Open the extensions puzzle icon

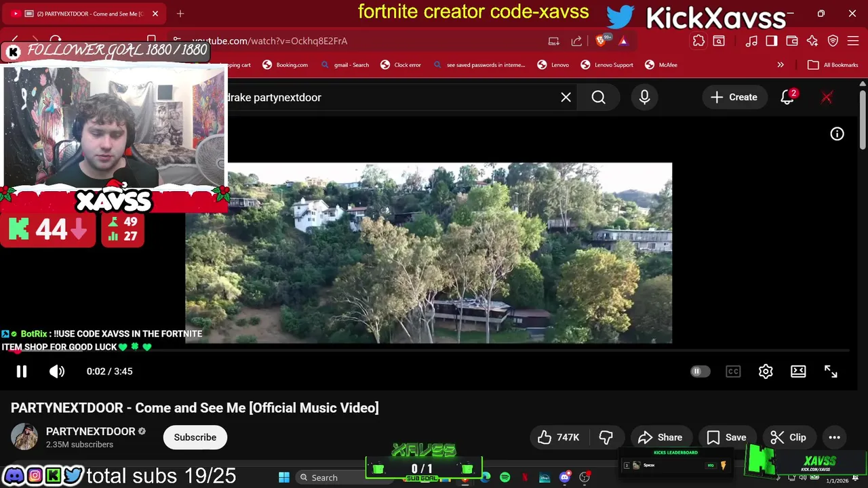(698, 41)
